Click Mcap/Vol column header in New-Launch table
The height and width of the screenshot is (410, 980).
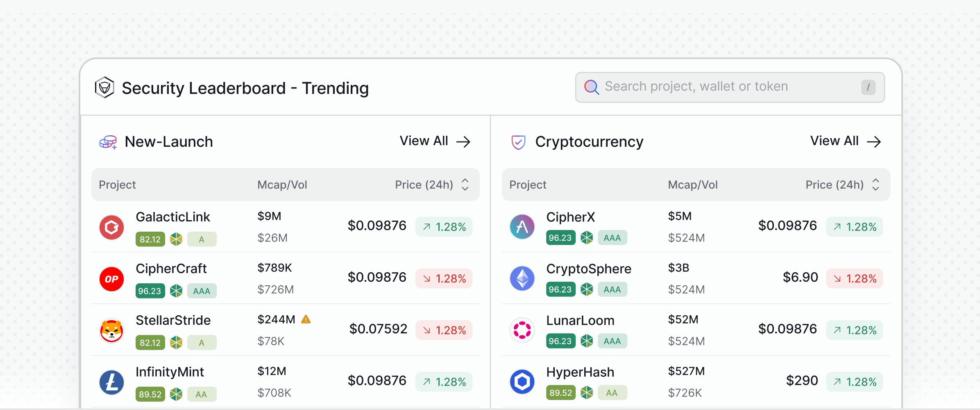pos(282,184)
